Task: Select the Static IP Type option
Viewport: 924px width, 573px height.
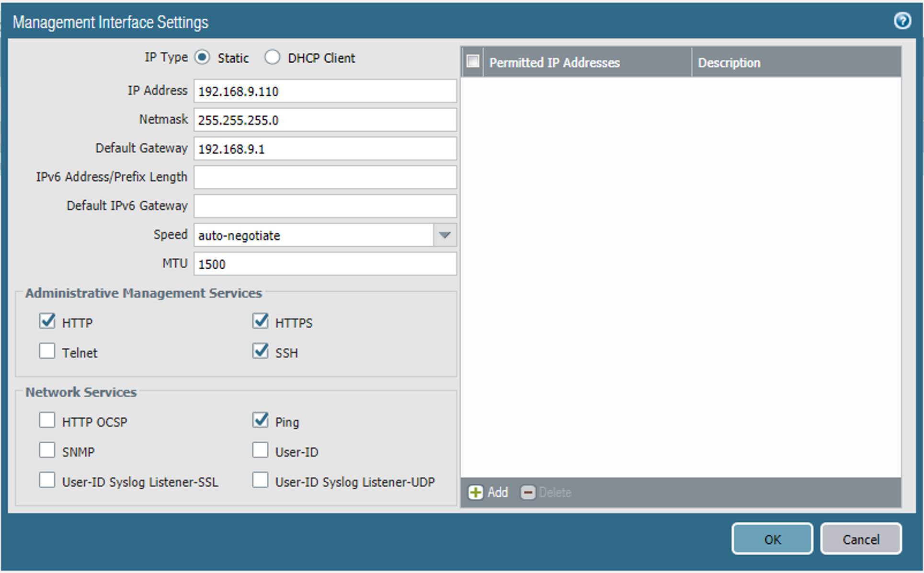Action: [x=202, y=57]
